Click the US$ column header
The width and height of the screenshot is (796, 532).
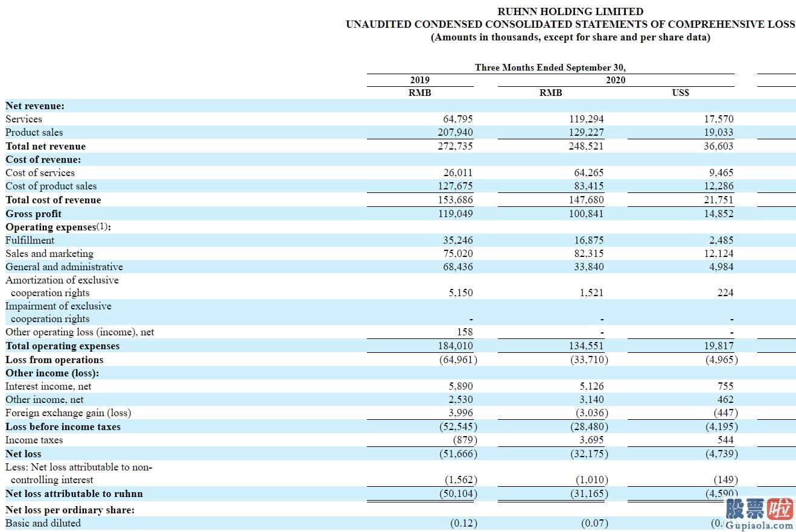point(680,93)
